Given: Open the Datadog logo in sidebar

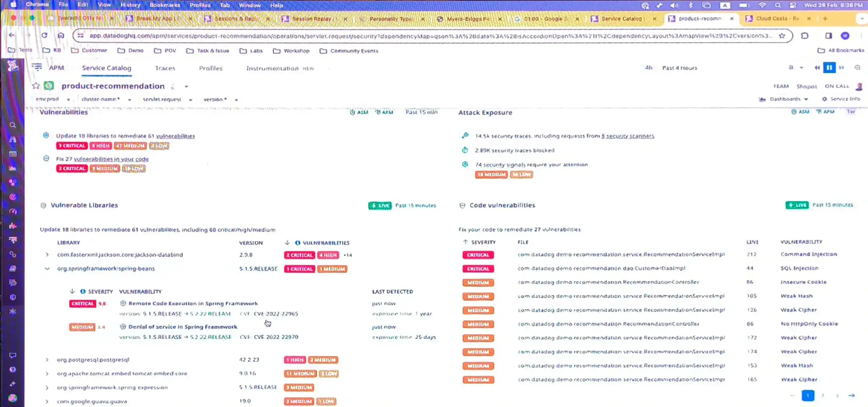Looking at the screenshot, I should click(x=13, y=66).
